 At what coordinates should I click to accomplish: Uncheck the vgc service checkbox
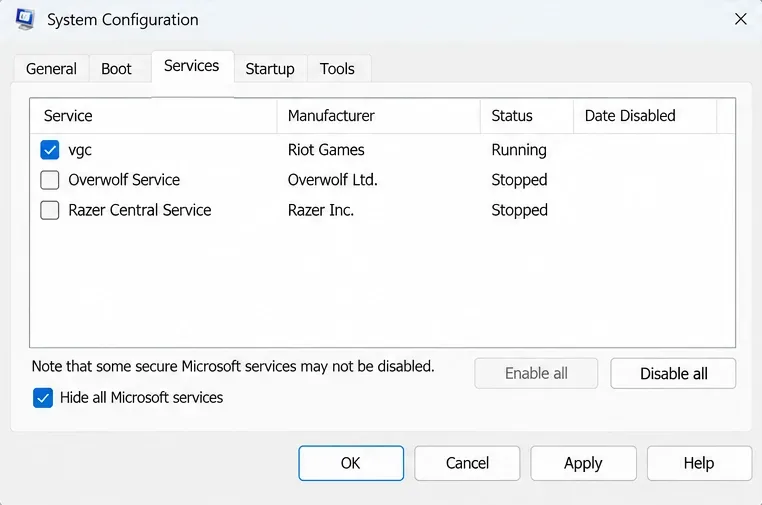pos(50,150)
